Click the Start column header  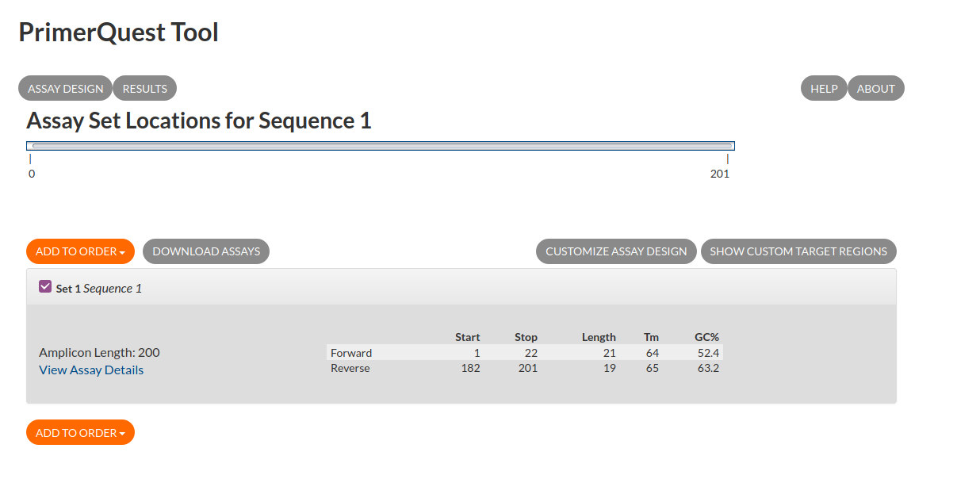click(x=468, y=337)
